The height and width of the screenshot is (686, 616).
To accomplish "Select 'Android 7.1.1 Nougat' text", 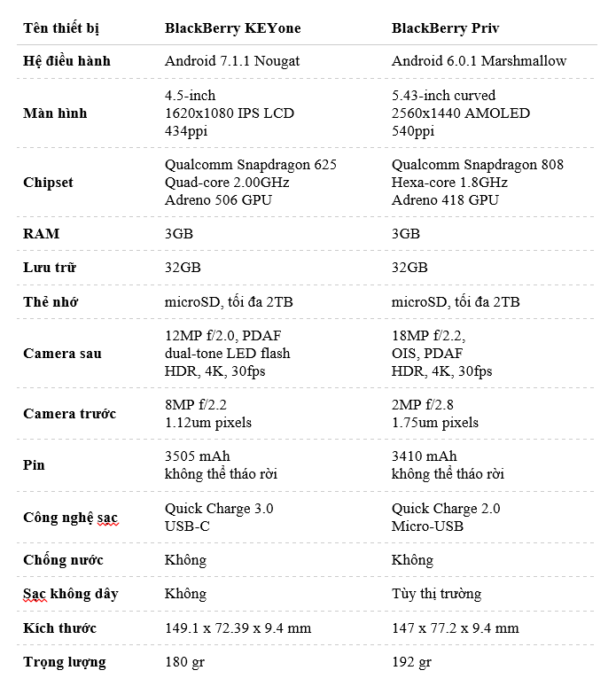I will click(x=232, y=61).
